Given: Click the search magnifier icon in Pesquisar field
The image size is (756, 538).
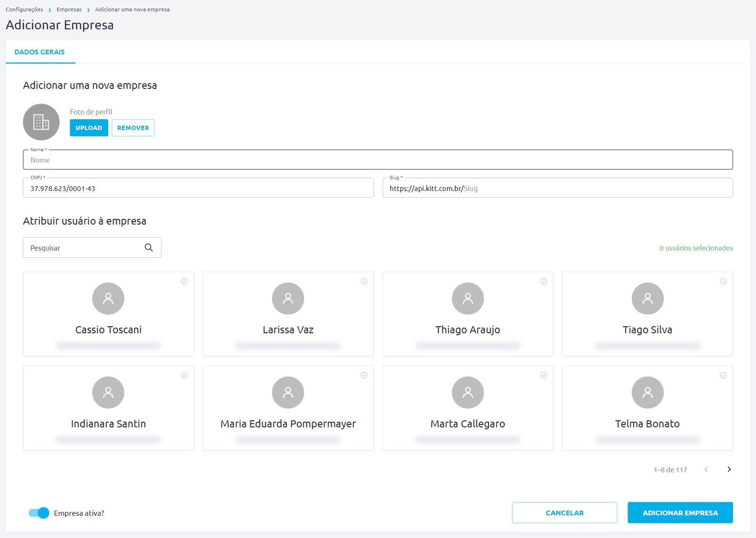Looking at the screenshot, I should click(x=149, y=248).
